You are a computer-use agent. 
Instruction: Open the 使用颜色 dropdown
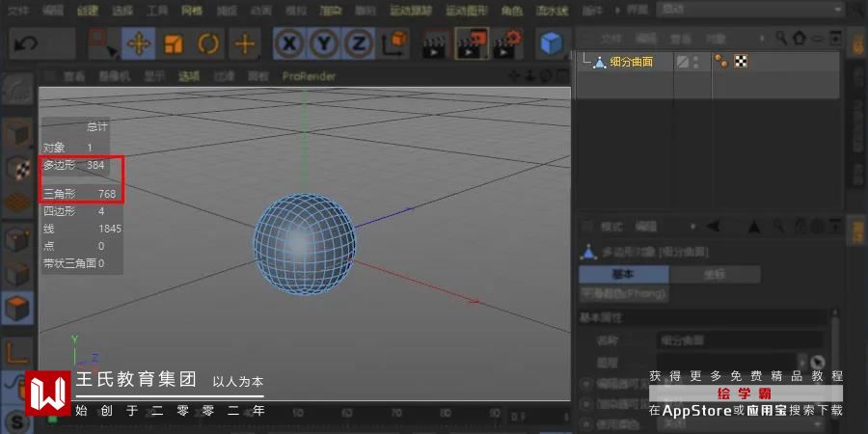[x=740, y=424]
